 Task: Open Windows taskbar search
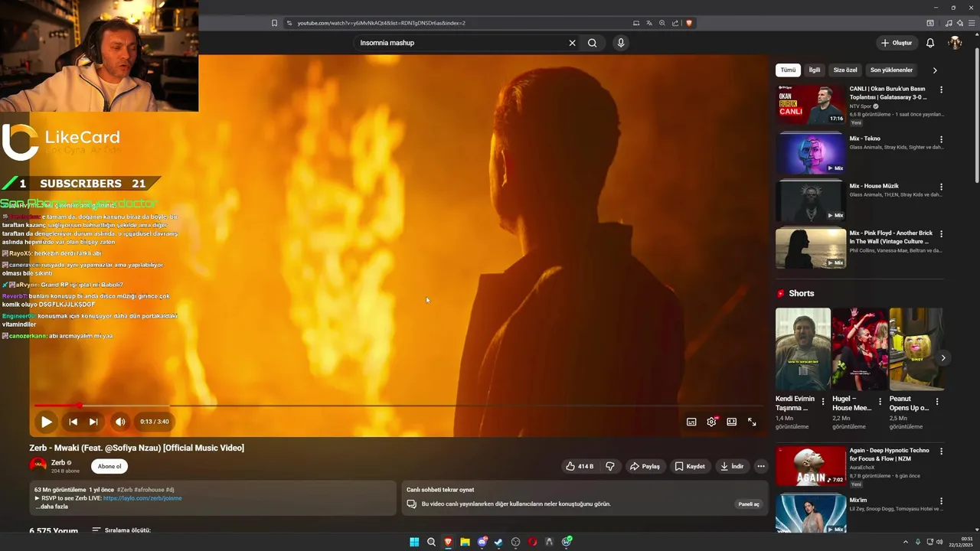[x=431, y=542]
